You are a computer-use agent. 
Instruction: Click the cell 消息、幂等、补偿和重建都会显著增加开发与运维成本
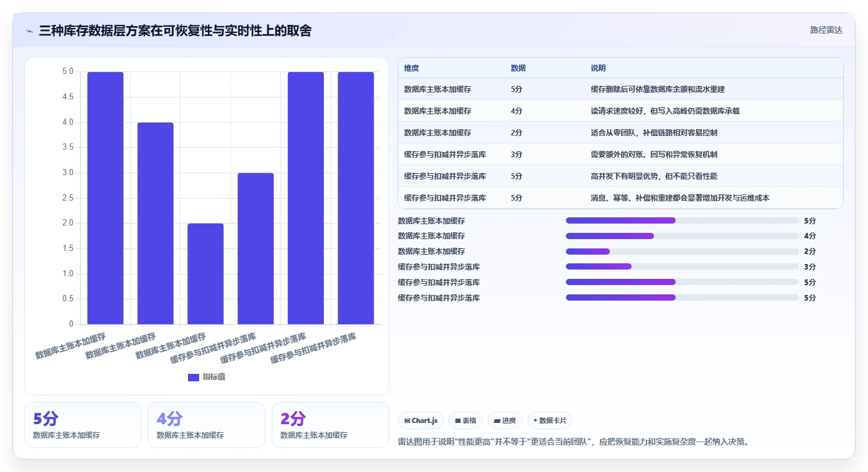tap(680, 198)
